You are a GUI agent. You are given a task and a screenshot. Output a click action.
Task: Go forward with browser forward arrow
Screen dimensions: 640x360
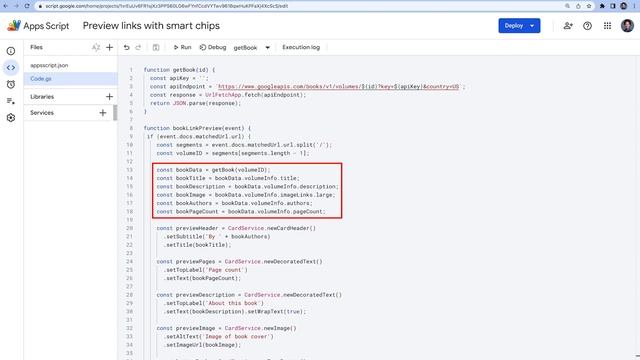point(16,6)
